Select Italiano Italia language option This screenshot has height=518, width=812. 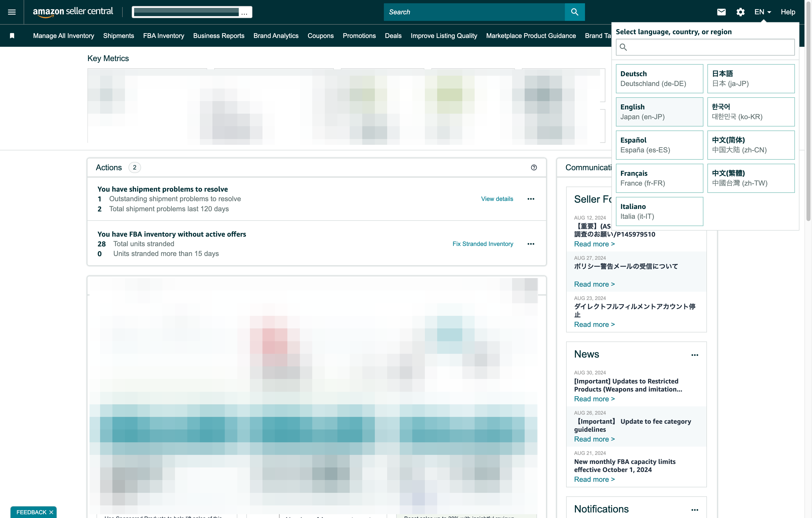pos(659,211)
